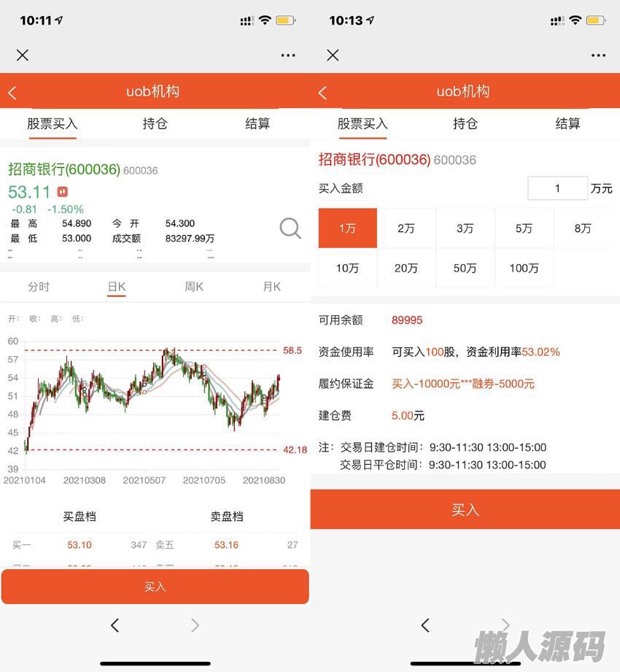Tap the 卖盘档 header
The image size is (620, 672).
coord(227,517)
